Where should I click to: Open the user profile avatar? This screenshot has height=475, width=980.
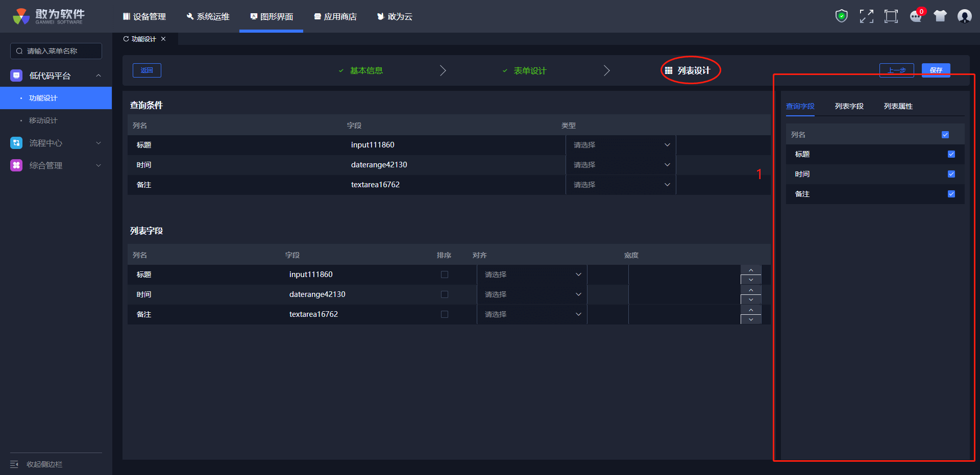[964, 16]
